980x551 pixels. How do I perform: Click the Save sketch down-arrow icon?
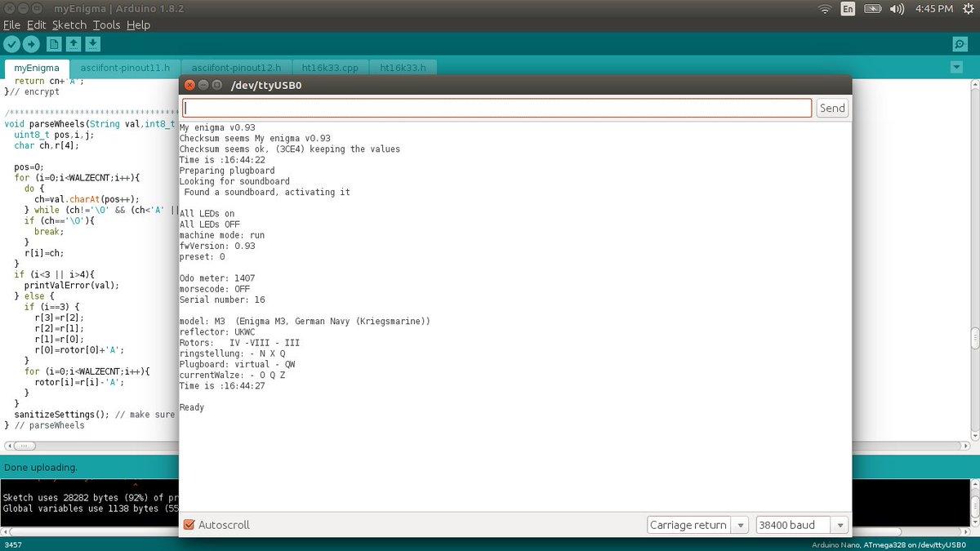[x=93, y=44]
